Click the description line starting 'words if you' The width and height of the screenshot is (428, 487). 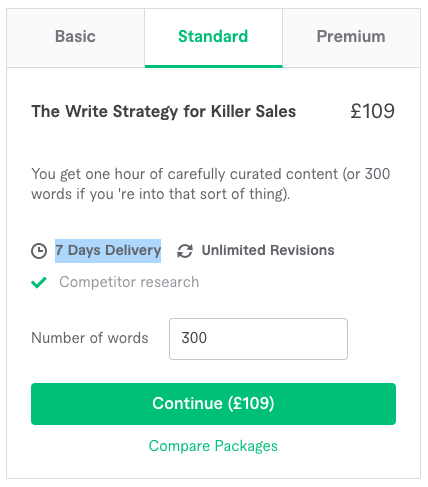161,194
